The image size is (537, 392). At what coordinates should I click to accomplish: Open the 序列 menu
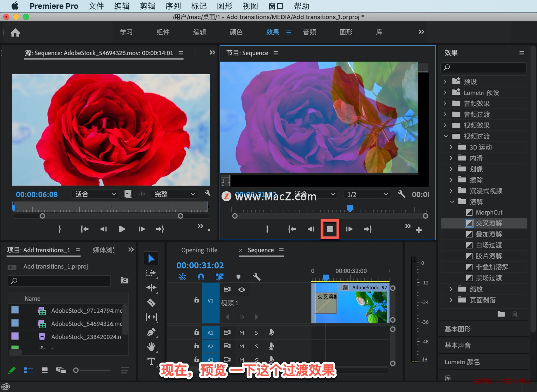coord(173,6)
